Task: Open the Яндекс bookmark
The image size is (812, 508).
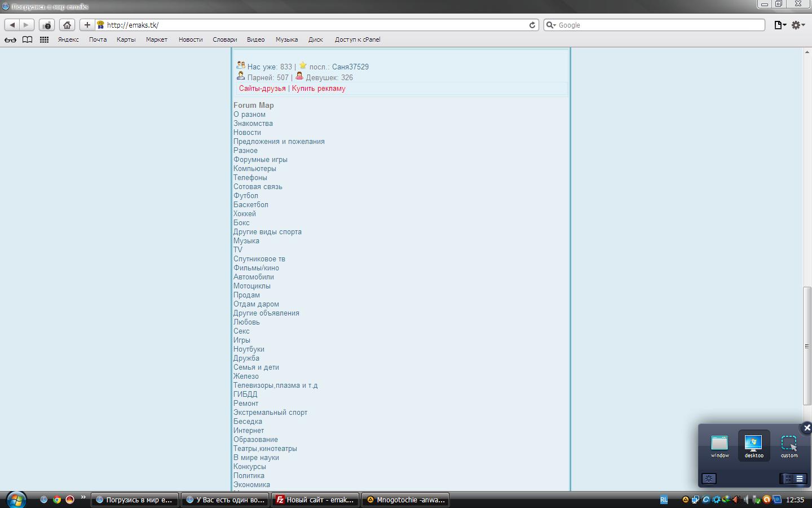Action: coord(68,40)
